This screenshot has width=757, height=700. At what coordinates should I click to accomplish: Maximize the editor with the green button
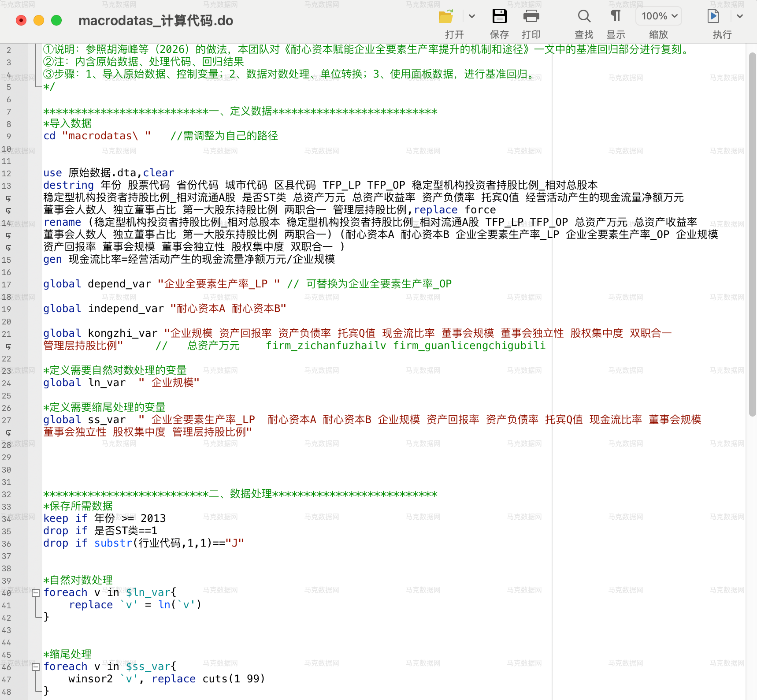click(56, 20)
